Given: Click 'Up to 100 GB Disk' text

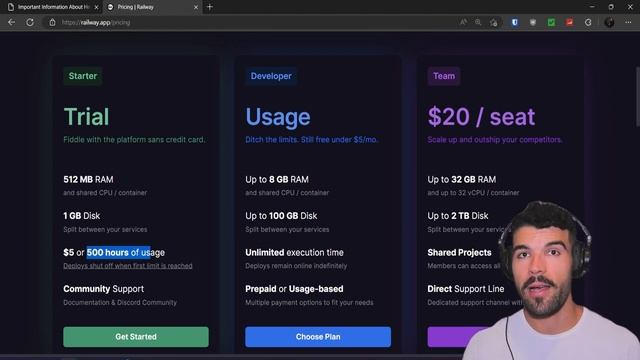Looking at the screenshot, I should point(281,216).
